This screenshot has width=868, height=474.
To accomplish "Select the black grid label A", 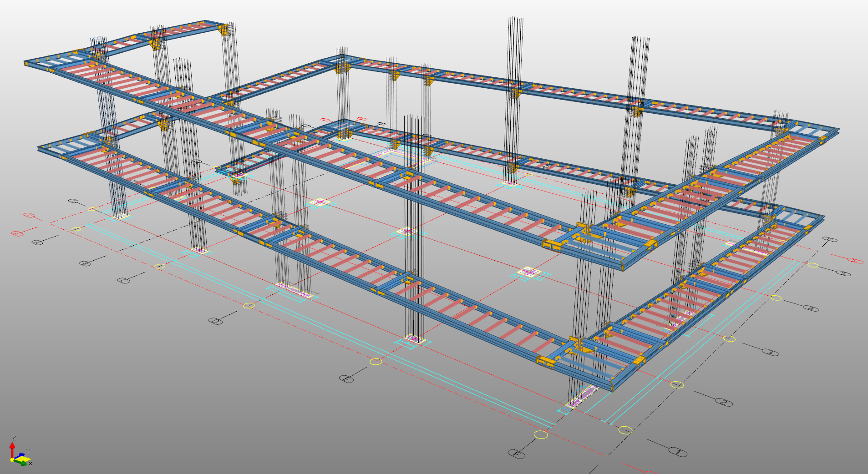I will pos(38,242).
